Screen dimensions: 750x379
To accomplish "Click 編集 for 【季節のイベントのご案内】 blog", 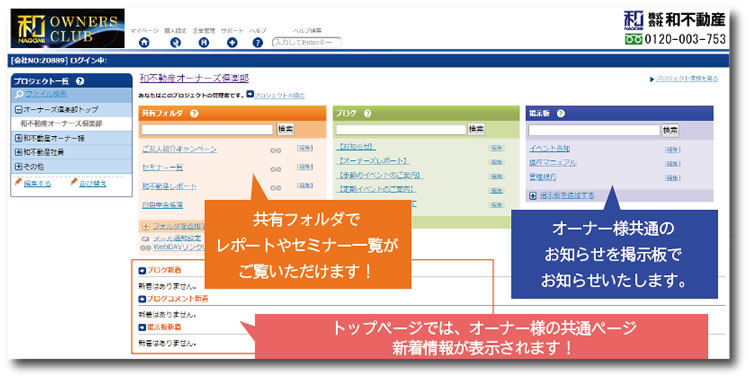I will pos(496,176).
